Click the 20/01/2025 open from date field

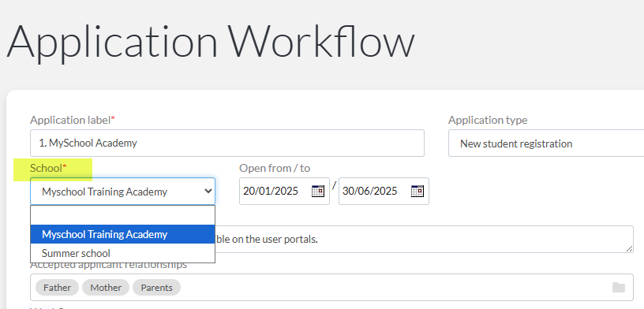(x=285, y=192)
